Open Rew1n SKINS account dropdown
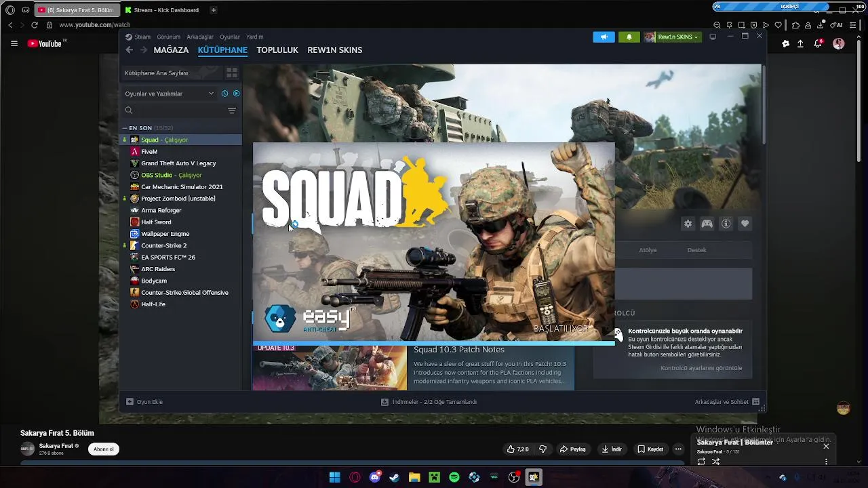Screen dimensions: 868x488 (x=671, y=37)
